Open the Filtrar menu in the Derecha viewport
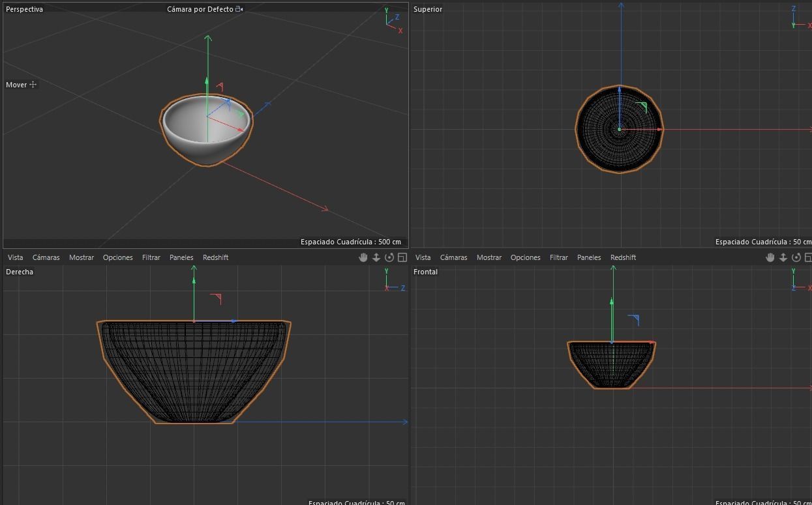The height and width of the screenshot is (505, 812). coord(151,257)
